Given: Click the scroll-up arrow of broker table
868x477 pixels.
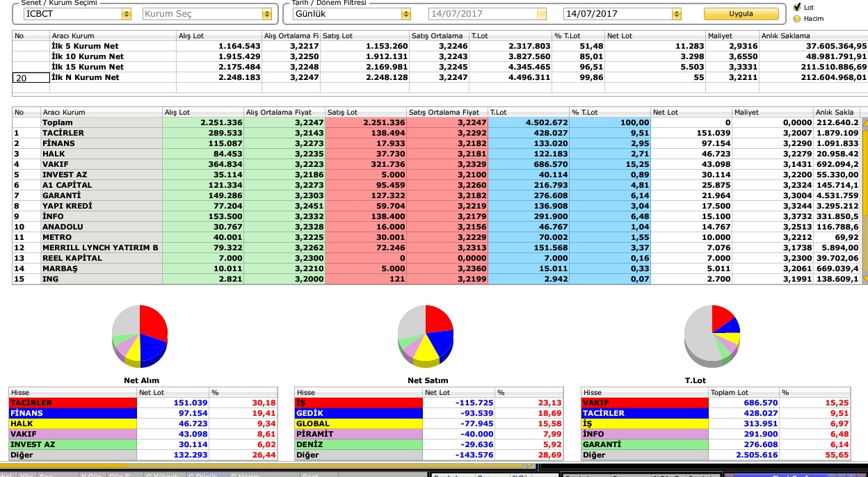Looking at the screenshot, I should (x=865, y=122).
